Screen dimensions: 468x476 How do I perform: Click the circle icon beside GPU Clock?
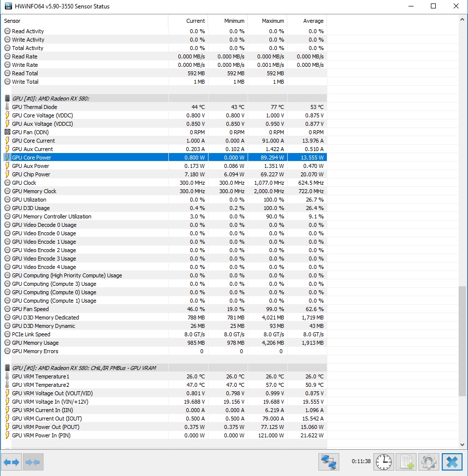[x=7, y=183]
